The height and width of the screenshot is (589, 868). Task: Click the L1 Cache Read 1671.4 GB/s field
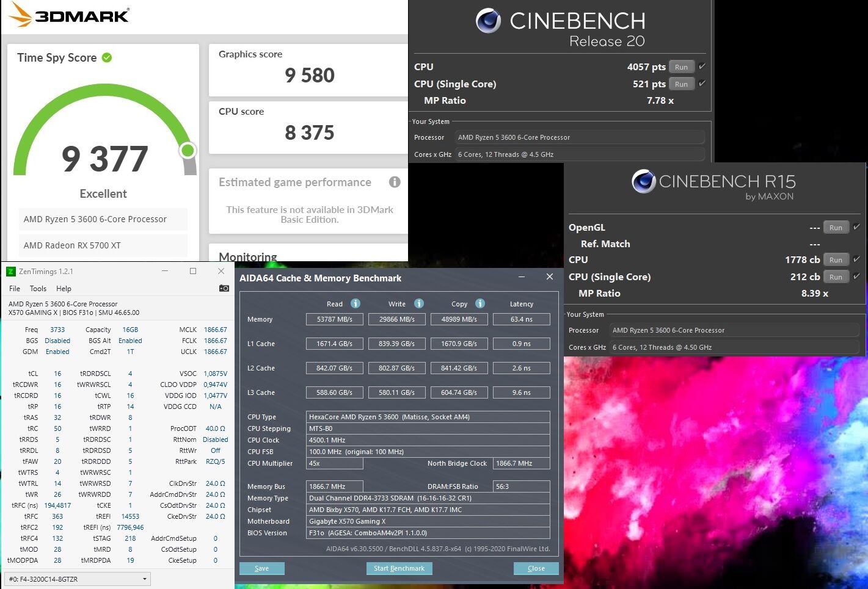335,344
